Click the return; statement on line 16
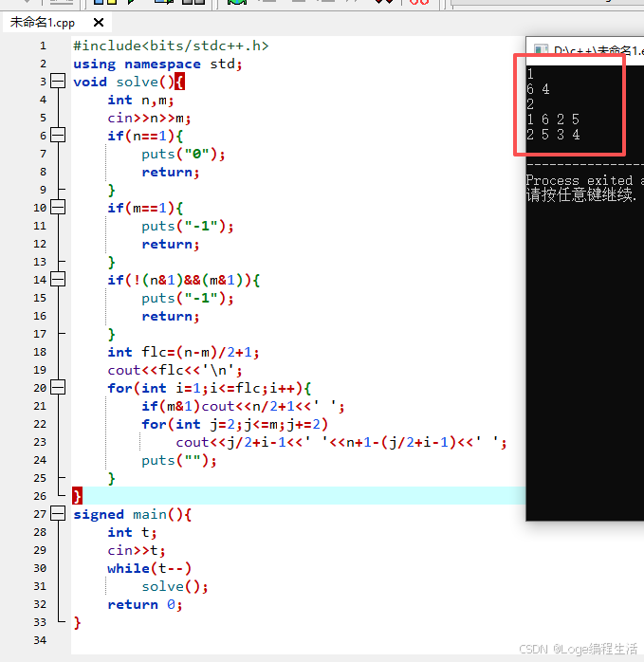Image resolution: width=644 pixels, height=662 pixels. tap(171, 316)
